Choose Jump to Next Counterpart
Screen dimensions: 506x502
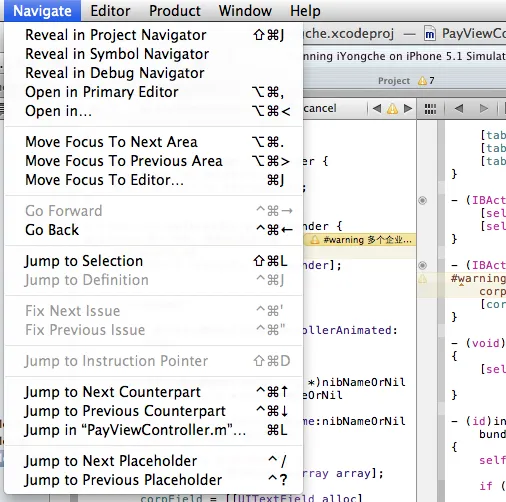click(154, 392)
